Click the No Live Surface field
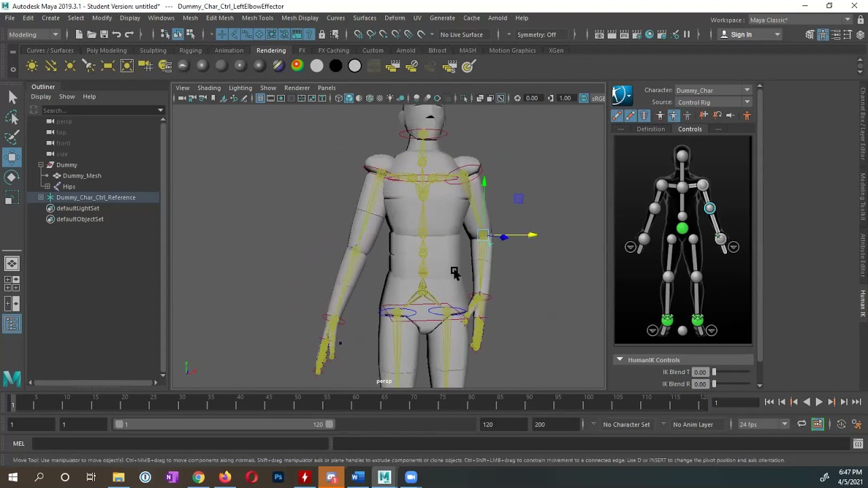868x488 pixels. pyautogui.click(x=462, y=35)
